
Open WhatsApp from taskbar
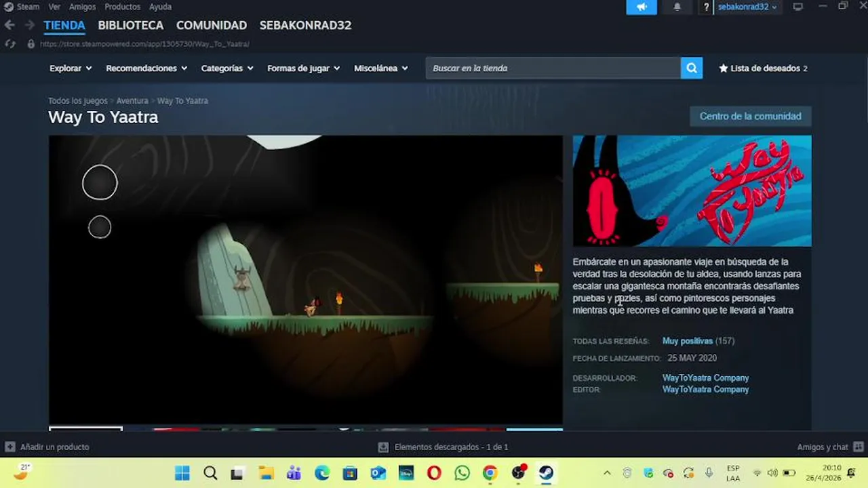(462, 473)
